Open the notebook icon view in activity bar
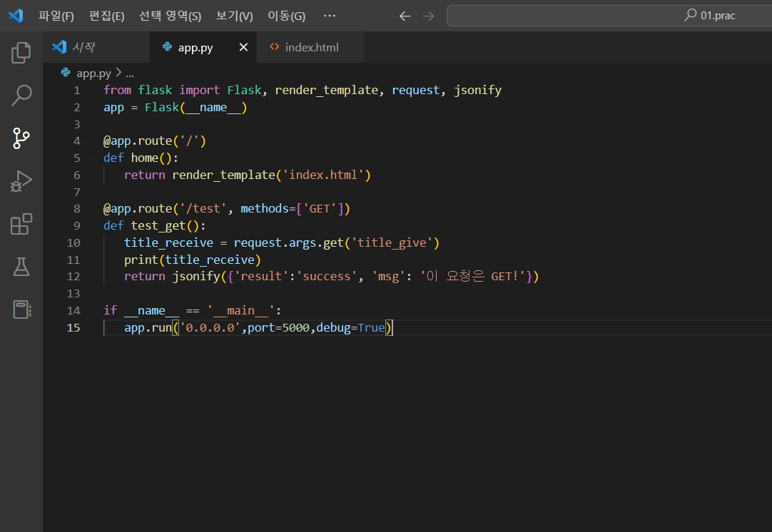Viewport: 772px width, 532px height. (x=21, y=310)
